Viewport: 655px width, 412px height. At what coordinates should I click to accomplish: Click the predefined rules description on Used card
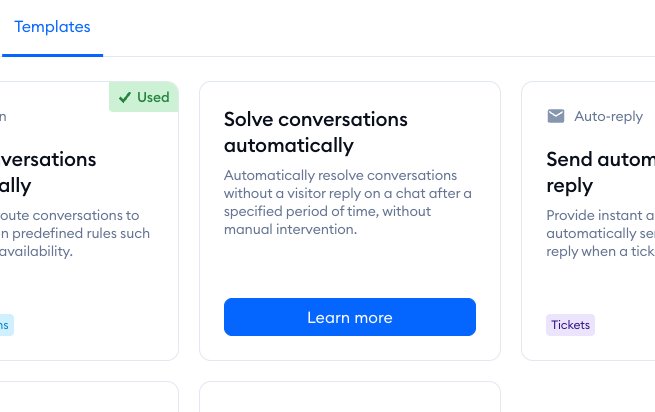click(x=75, y=233)
